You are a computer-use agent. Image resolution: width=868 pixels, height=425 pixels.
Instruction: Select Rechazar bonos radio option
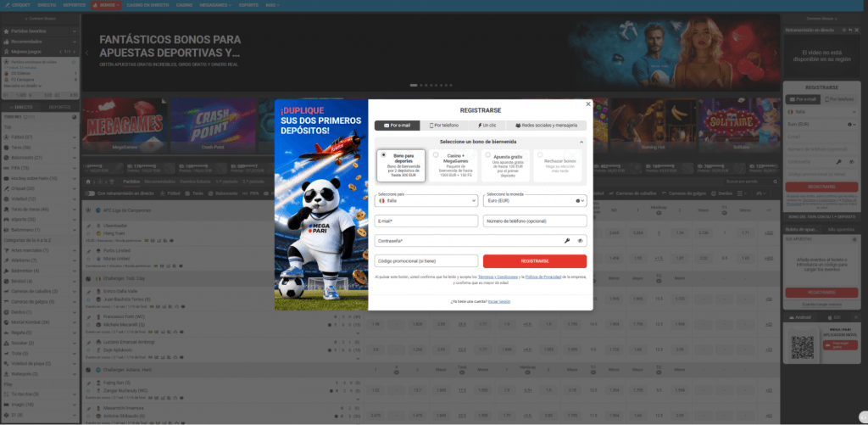540,155
